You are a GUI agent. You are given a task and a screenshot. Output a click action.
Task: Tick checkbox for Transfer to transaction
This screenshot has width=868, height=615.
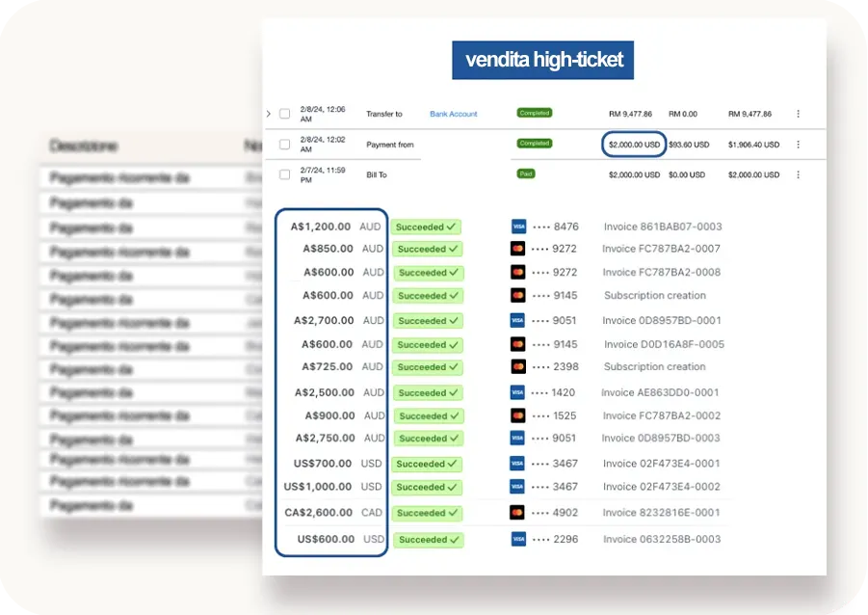pos(284,114)
